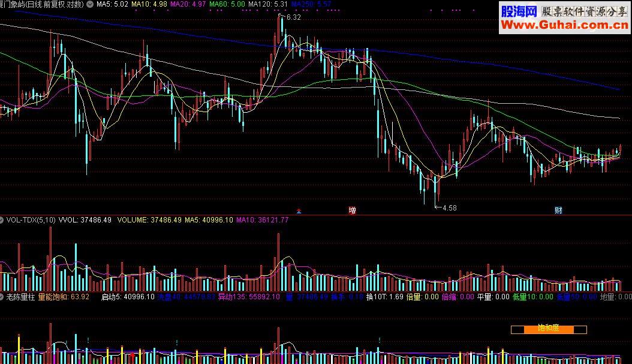Click the chart title 厦门象屿(日线.前复权.对数)
The height and width of the screenshot is (364, 632).
tap(42, 4)
